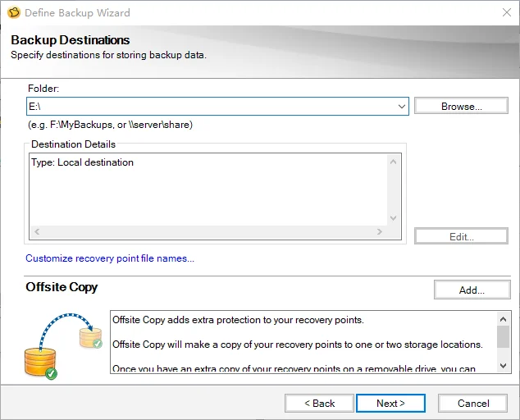
Task: Click Destination Details scroll right arrow
Action: click(x=380, y=231)
